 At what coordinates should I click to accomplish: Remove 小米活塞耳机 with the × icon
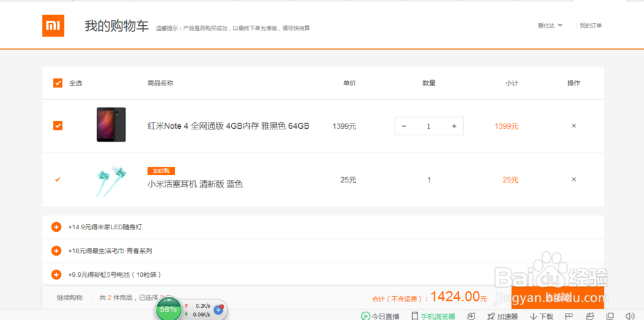[x=574, y=179]
